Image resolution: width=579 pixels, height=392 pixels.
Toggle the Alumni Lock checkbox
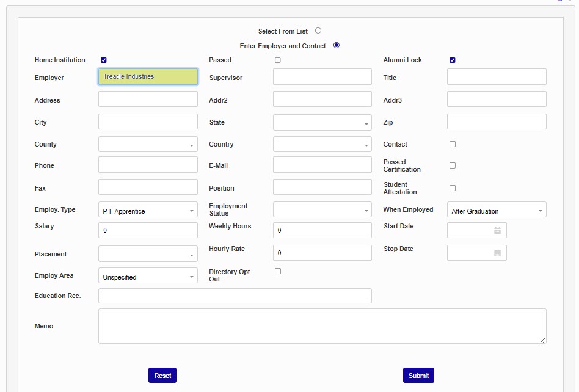pyautogui.click(x=453, y=60)
